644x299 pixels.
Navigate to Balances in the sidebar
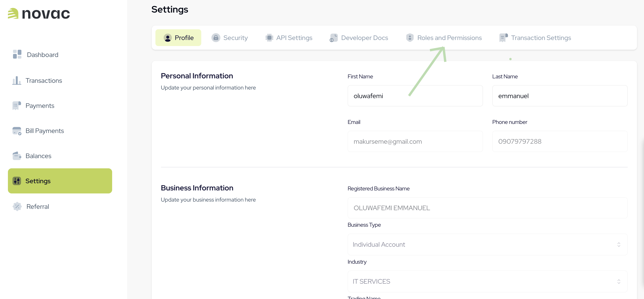click(x=38, y=156)
